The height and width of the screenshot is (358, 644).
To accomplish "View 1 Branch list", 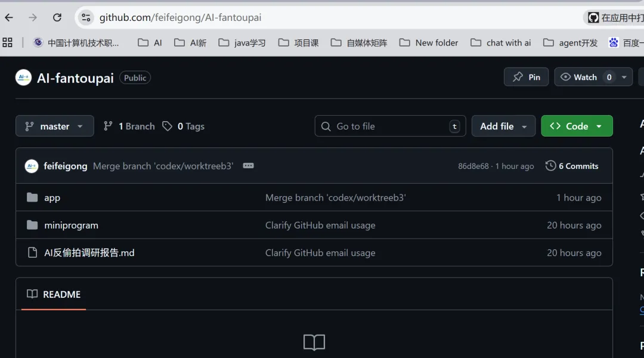I will (x=129, y=126).
